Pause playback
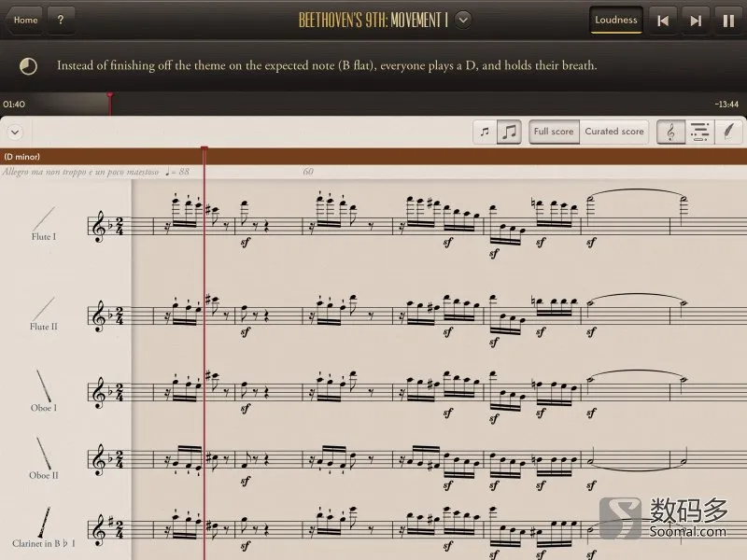Viewport: 747px width, 560px height. [x=728, y=21]
